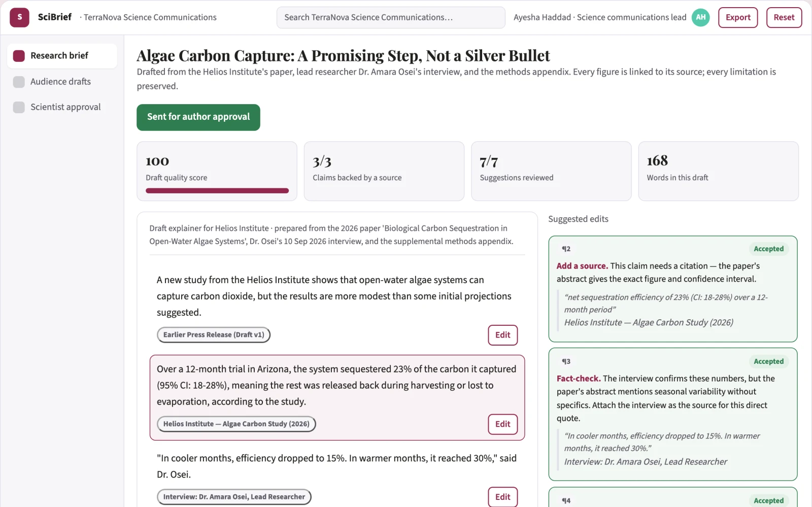Open the Helios Institute Algae Carbon Study source tag

236,424
